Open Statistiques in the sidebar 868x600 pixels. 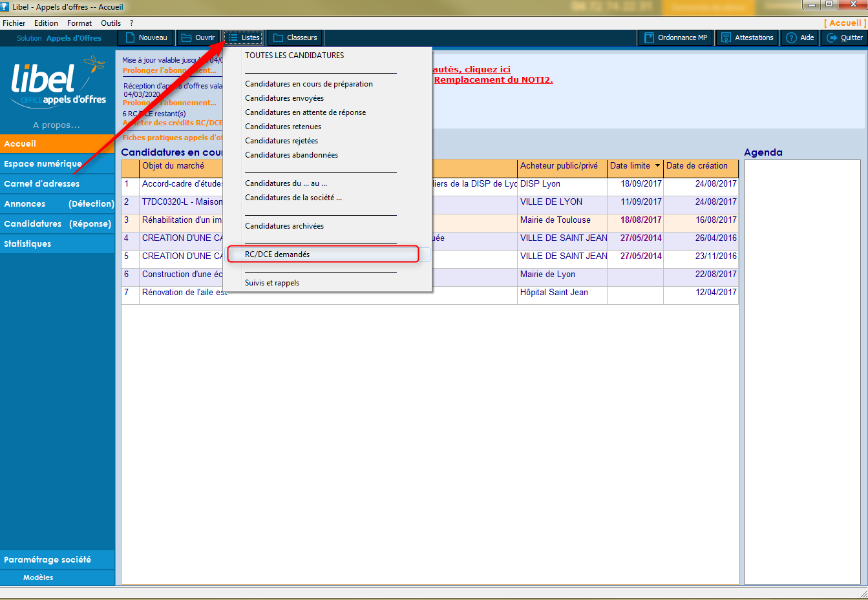[58, 244]
